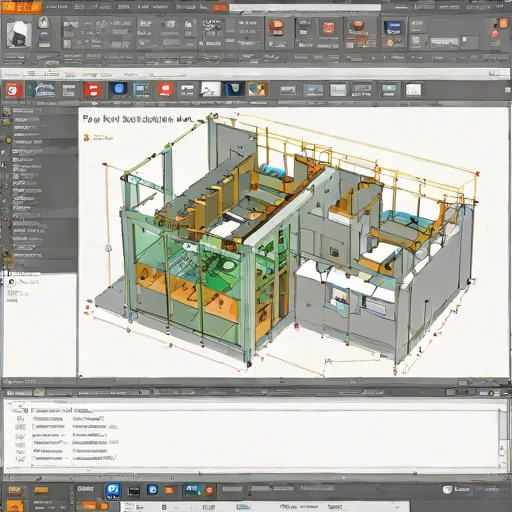
Task: Click the dark monitor icon in the bottom taskbar
Action: pos(134,490)
